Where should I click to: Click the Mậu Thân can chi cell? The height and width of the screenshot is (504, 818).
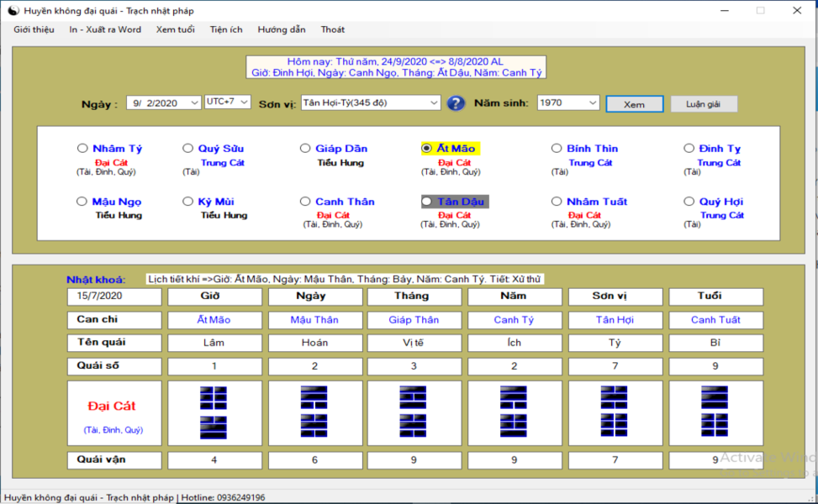[x=314, y=320]
